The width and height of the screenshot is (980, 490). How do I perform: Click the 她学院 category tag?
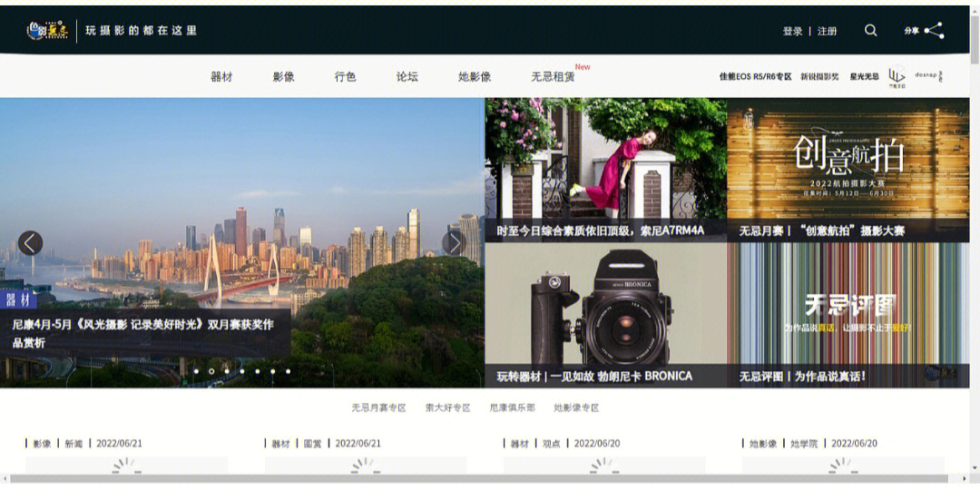tap(804, 444)
